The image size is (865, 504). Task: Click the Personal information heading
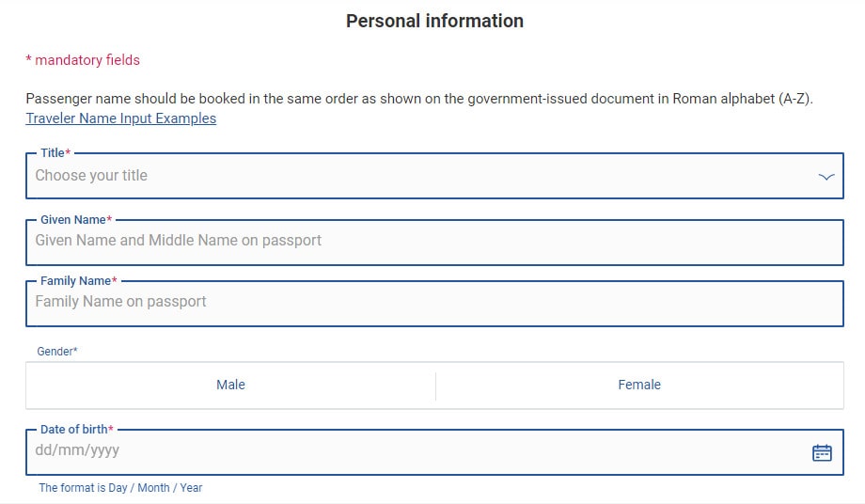point(434,21)
